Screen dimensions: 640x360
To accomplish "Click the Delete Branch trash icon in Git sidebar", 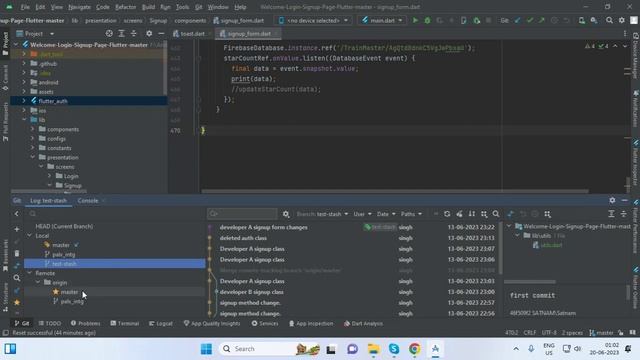I will coord(17,253).
